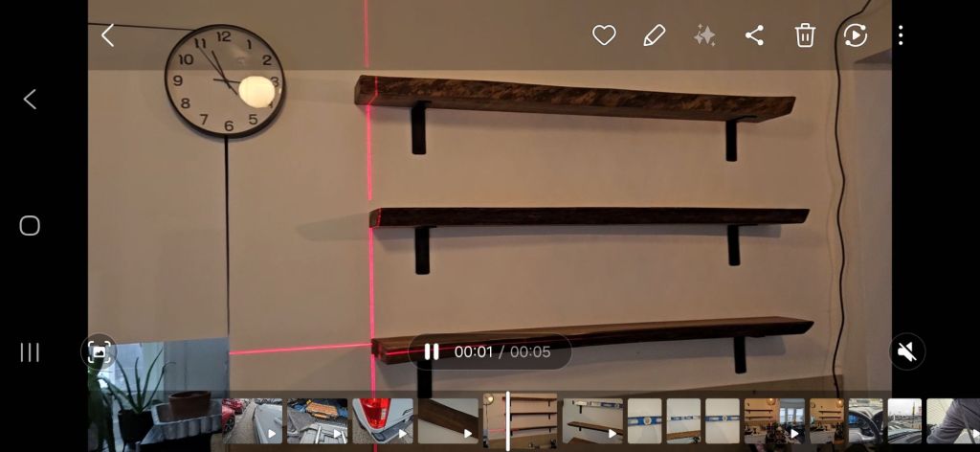The height and width of the screenshot is (452, 980).
Task: Tap the capture frame icon at bottom left
Action: (98, 351)
